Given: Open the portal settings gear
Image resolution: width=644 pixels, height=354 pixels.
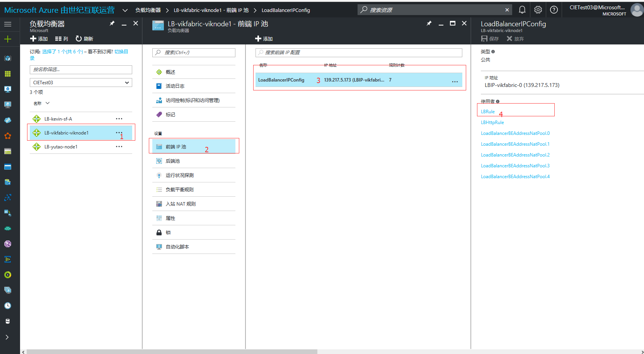Looking at the screenshot, I should (538, 10).
